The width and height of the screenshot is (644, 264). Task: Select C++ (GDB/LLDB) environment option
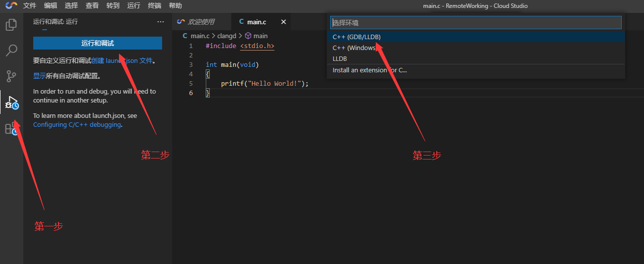click(x=356, y=37)
